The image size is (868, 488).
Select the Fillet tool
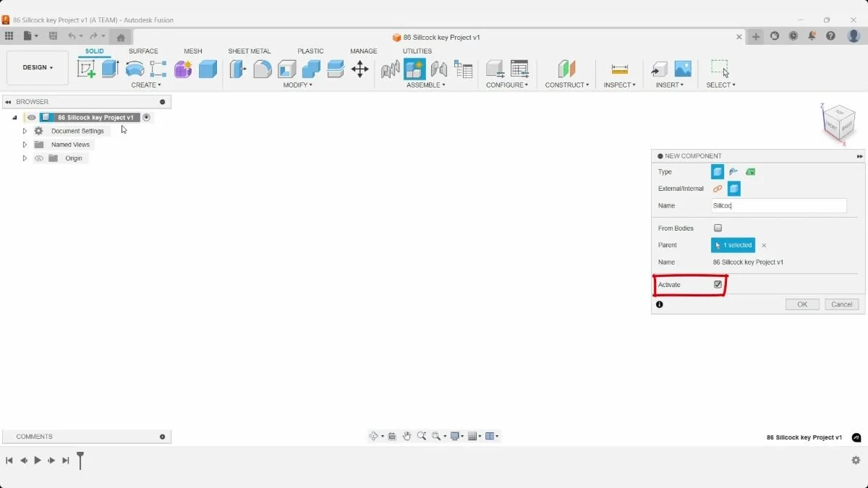pos(263,69)
